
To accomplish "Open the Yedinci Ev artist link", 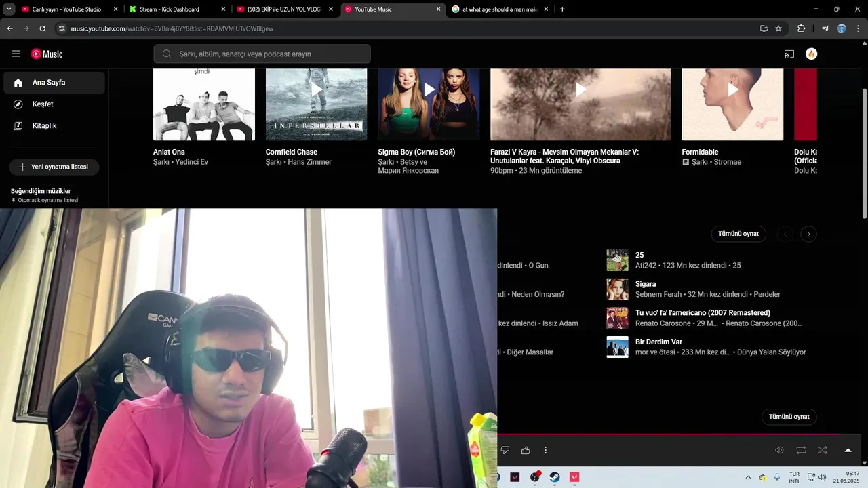I will tap(191, 162).
